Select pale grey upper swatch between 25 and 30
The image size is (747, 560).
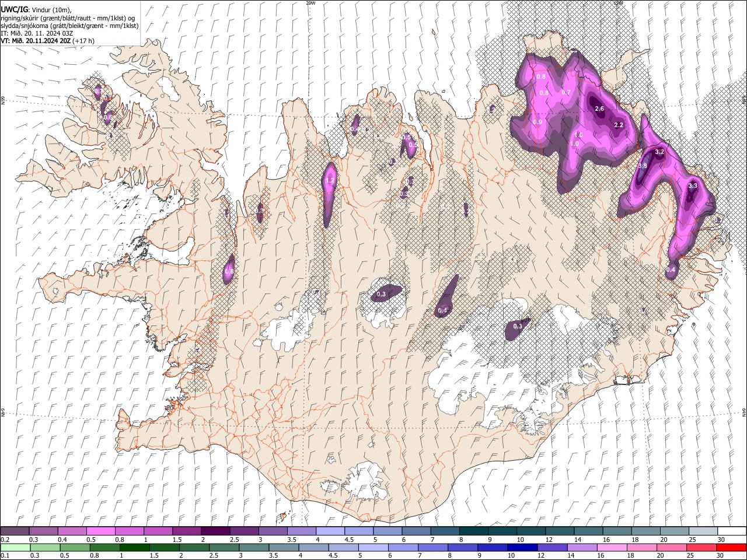pos(703,531)
